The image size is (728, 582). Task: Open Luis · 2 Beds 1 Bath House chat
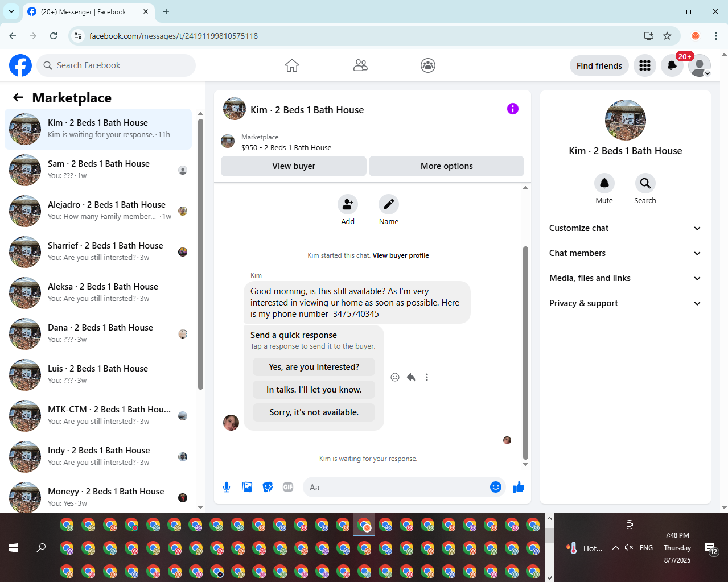pyautogui.click(x=98, y=375)
